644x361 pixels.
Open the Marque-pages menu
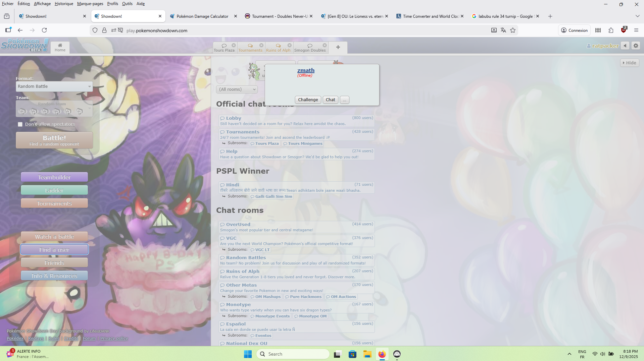90,4
